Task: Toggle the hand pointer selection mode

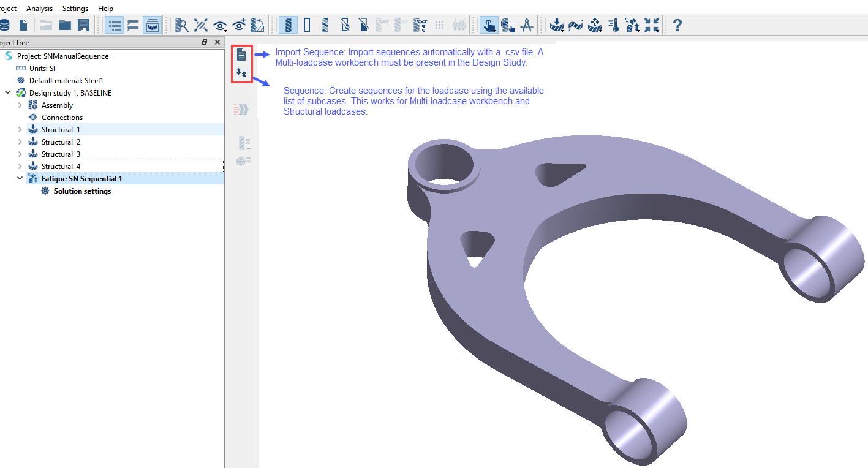Action: point(488,25)
